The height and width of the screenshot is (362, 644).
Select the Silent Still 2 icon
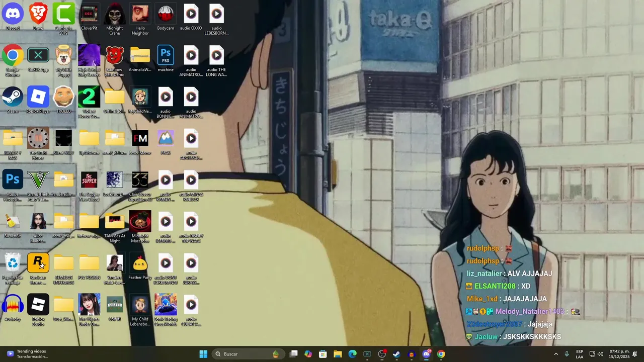[x=63, y=142]
